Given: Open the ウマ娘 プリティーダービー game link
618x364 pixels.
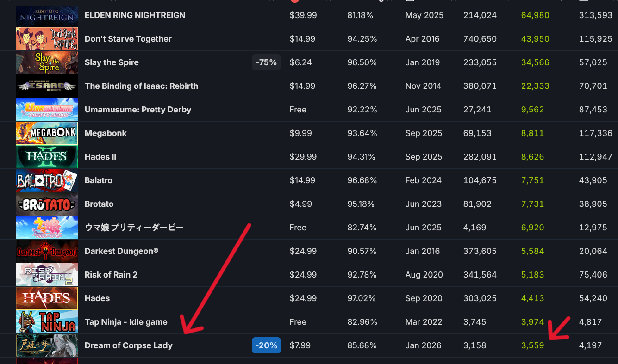Looking at the screenshot, I should click(134, 228).
